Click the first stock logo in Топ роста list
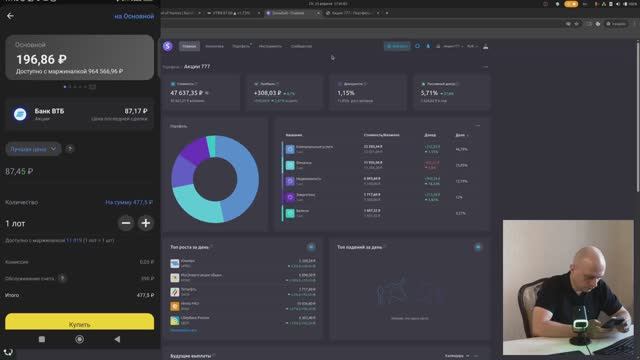The width and height of the screenshot is (640, 360). (175, 264)
